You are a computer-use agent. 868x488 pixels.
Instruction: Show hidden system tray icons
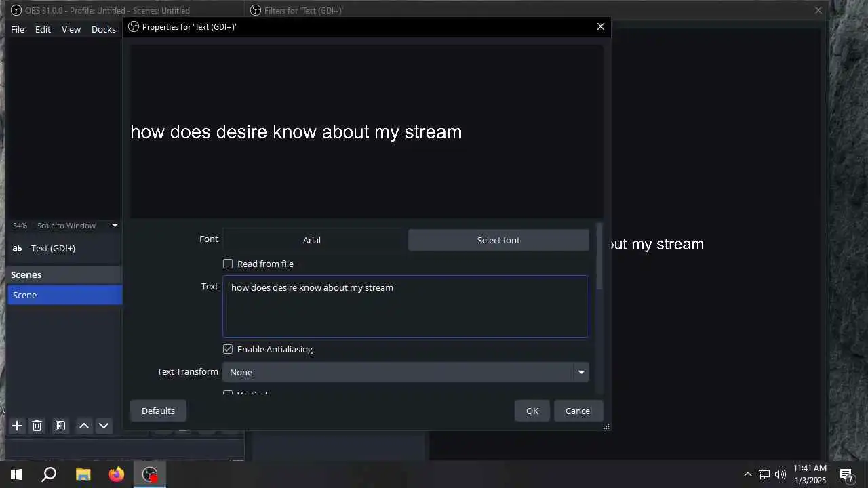[748, 474]
